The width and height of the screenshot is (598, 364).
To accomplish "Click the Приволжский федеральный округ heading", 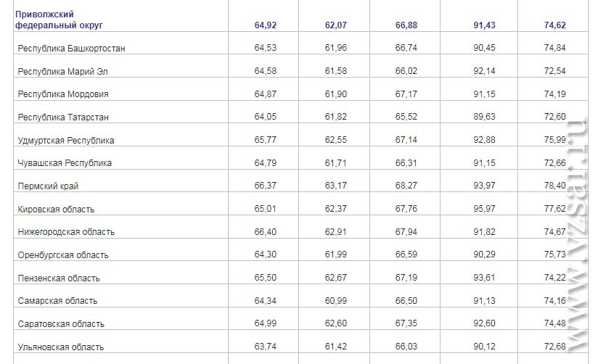I will click(x=59, y=20).
